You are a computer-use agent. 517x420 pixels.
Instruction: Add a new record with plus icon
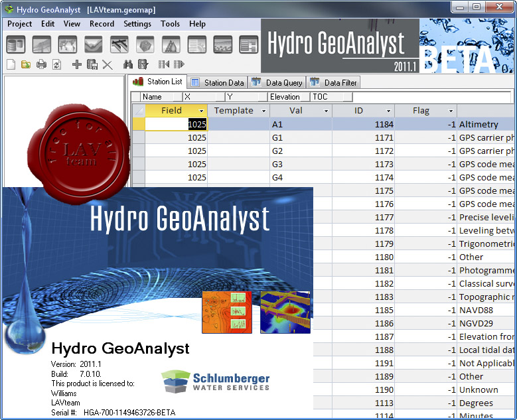coord(77,64)
